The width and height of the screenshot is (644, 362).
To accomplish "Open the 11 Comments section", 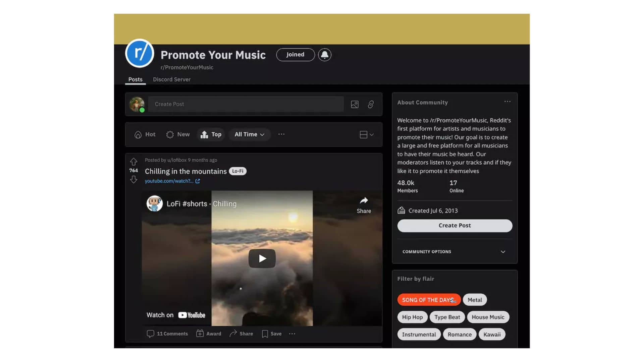I will pos(167,334).
